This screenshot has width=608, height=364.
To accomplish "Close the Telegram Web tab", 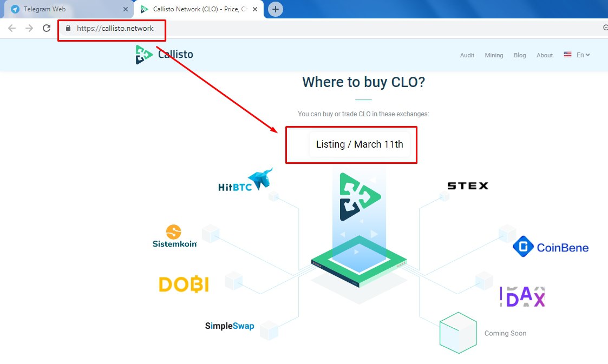I will pyautogui.click(x=125, y=9).
